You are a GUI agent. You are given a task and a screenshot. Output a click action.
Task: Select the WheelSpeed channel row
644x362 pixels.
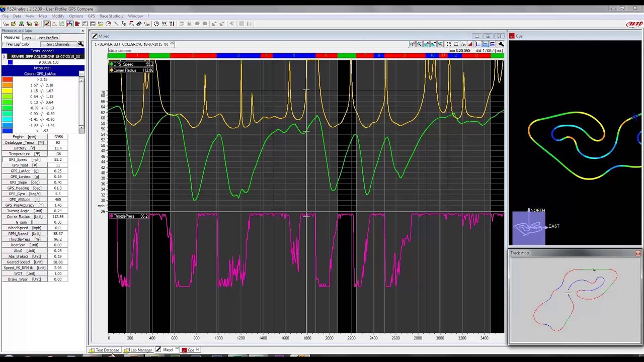click(x=34, y=228)
